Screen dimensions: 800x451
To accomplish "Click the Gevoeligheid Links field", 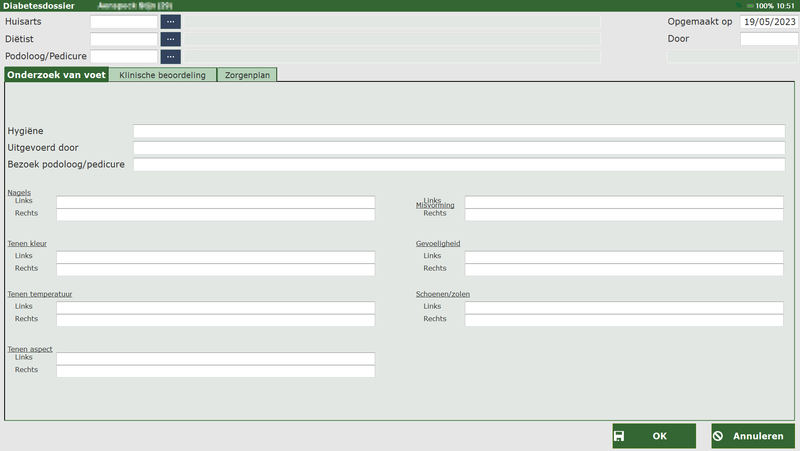I will pos(624,257).
